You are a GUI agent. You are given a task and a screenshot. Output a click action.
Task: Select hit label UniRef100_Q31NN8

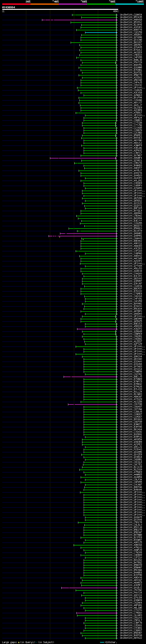tap(131, 67)
